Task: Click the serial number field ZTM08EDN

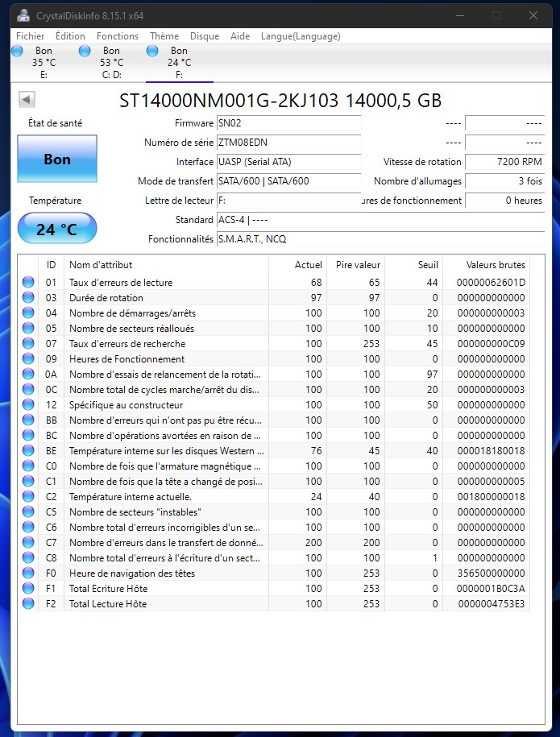Action: tap(288, 143)
